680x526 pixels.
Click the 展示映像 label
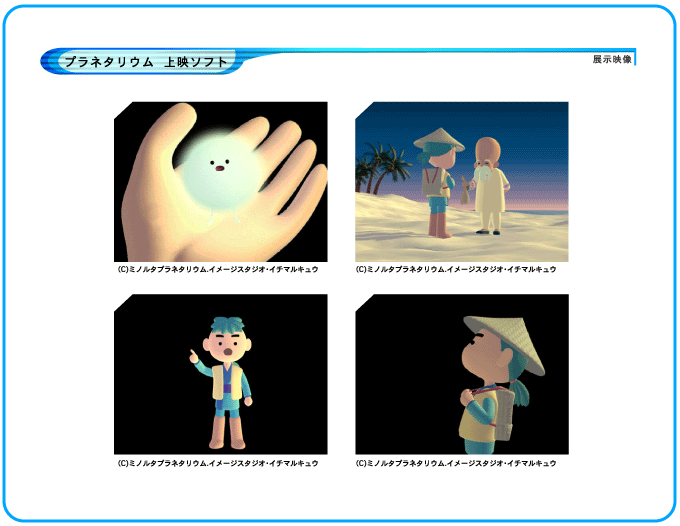click(612, 59)
